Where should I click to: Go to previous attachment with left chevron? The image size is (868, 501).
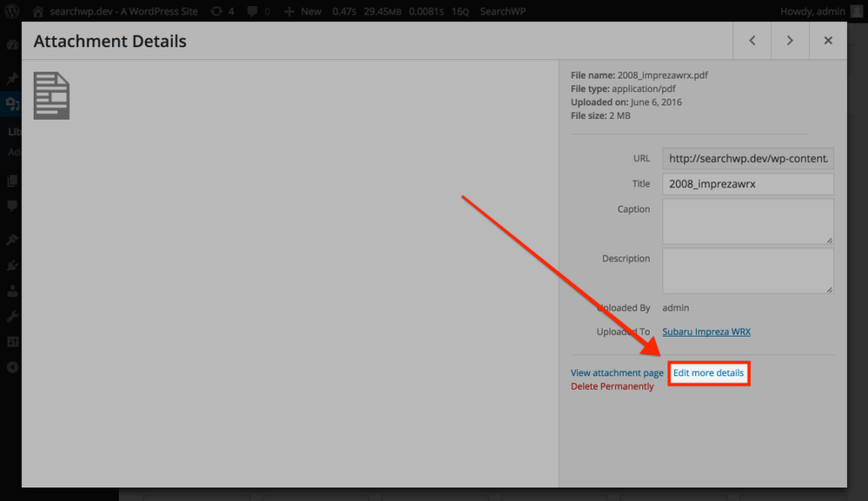[x=752, y=40]
